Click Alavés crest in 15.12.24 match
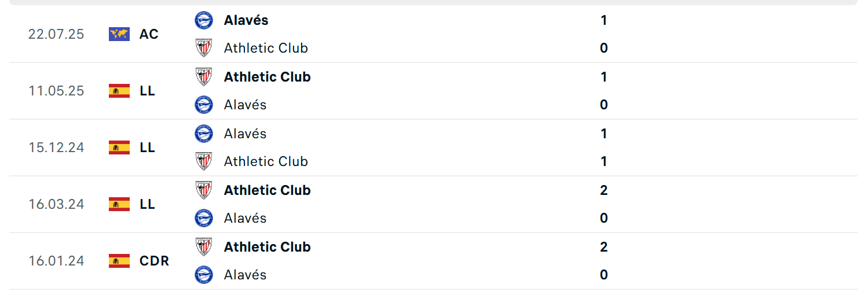This screenshot has height=295, width=868. (204, 134)
